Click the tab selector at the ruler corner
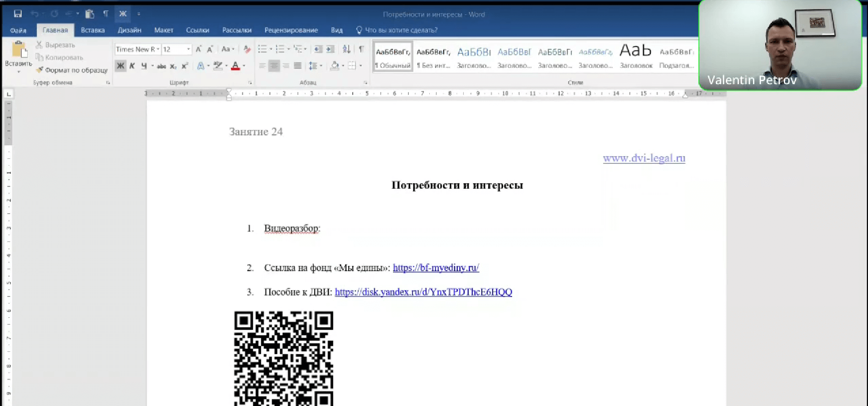The height and width of the screenshot is (406, 868). click(x=9, y=94)
